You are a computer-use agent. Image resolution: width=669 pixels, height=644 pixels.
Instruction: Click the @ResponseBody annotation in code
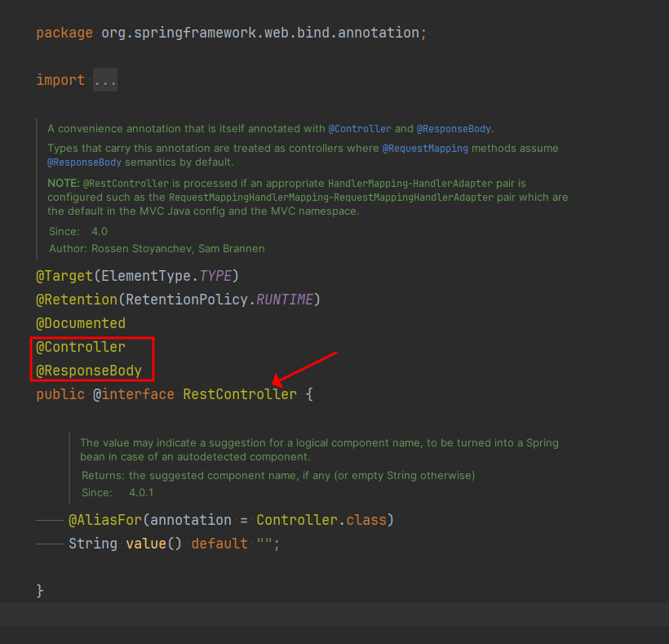89,371
